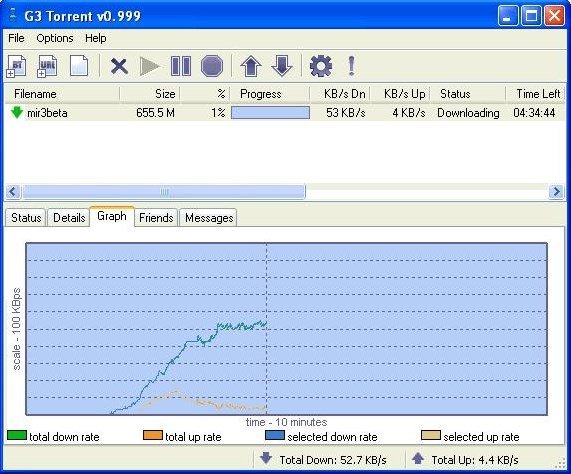This screenshot has height=474, width=571.
Task: Click the Total Down arrow icon
Action: click(266, 458)
